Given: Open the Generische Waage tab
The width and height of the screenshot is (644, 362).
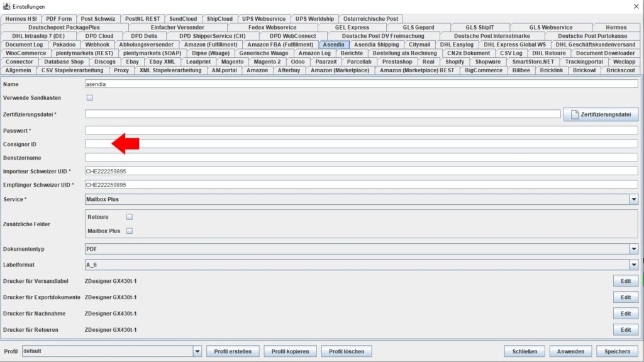Looking at the screenshot, I should 264,53.
